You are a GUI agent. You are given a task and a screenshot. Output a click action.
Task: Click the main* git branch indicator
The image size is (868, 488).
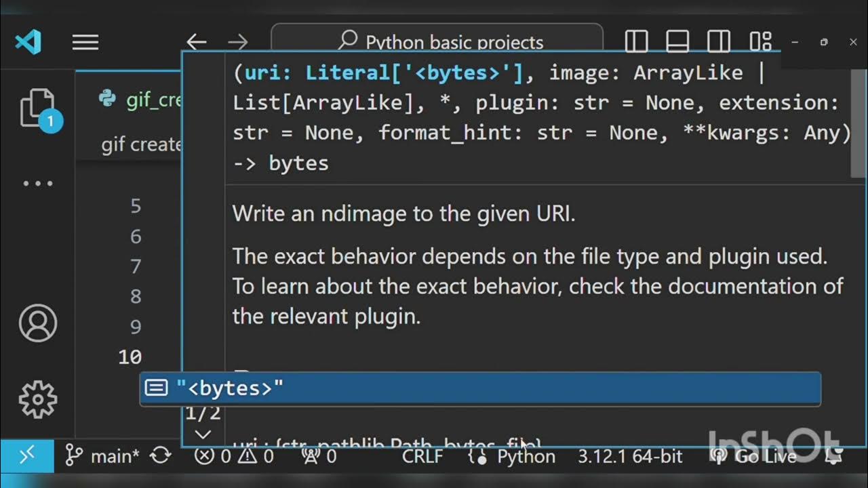point(102,456)
